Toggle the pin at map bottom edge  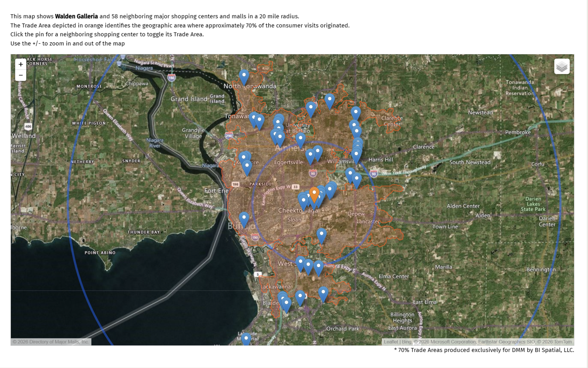coord(246,339)
